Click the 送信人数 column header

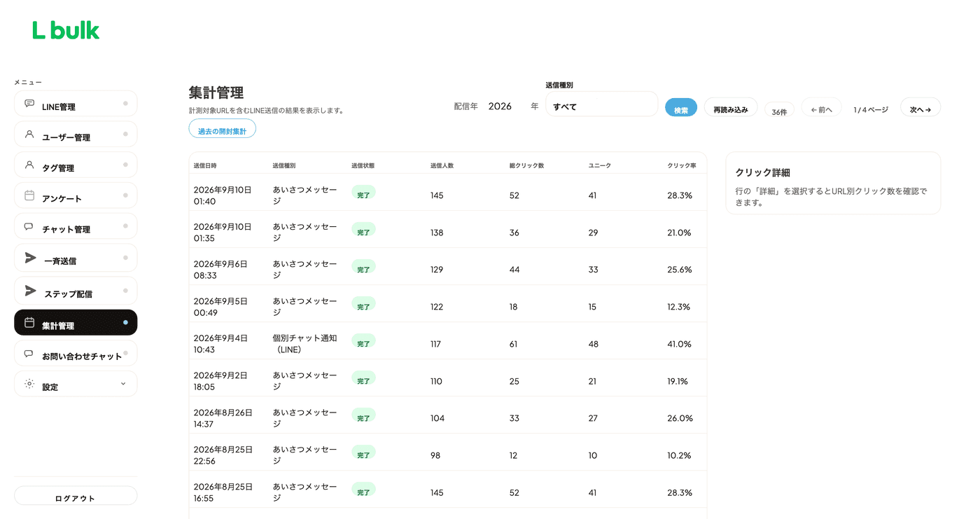[x=442, y=166]
